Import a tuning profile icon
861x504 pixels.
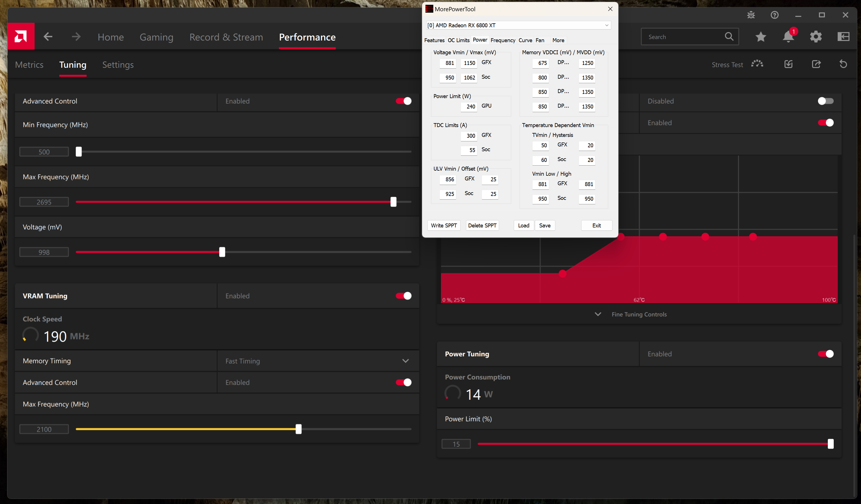pyautogui.click(x=788, y=64)
